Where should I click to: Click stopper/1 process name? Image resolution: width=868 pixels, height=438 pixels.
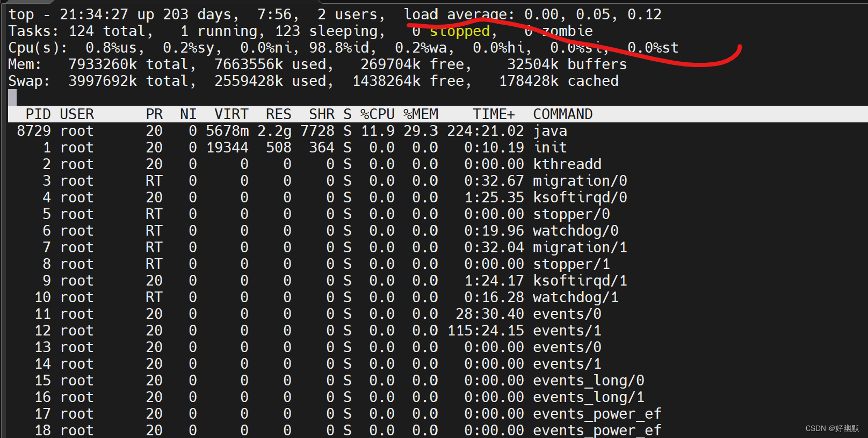[x=572, y=264]
